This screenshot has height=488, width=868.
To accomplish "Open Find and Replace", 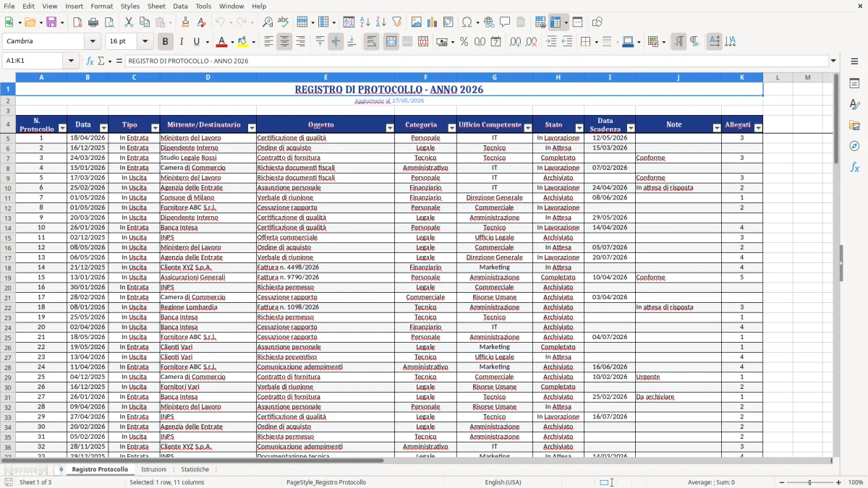I will point(268,22).
